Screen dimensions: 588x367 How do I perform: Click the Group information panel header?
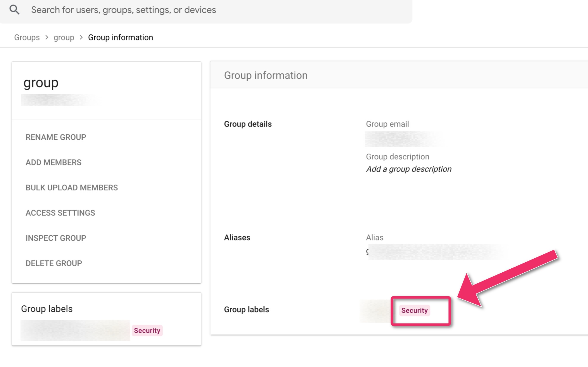pos(265,75)
